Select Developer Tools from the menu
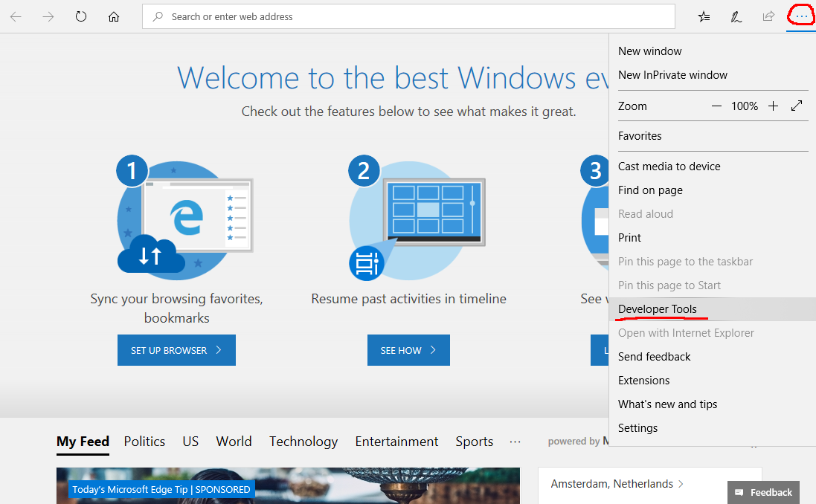This screenshot has height=504, width=816. [658, 309]
